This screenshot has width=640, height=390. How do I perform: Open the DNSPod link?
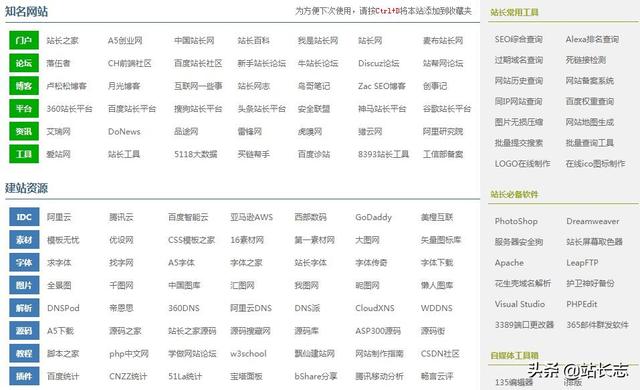(x=63, y=308)
